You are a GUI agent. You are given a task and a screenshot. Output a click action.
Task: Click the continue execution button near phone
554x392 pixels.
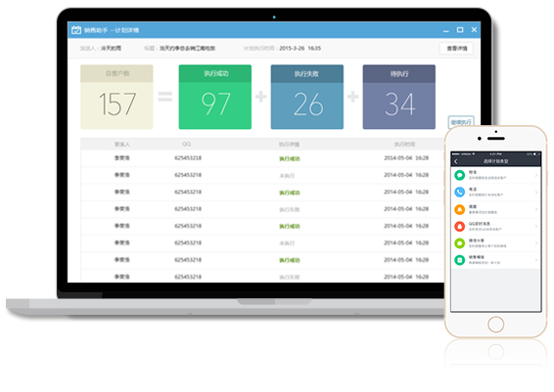point(461,122)
